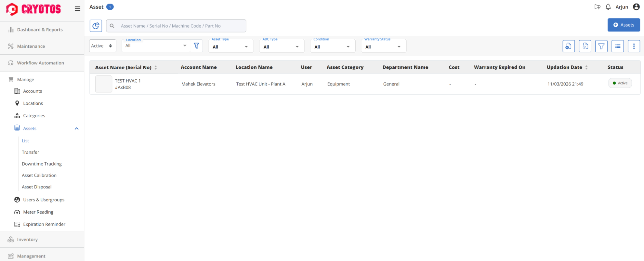Sort by Updation Date column arrows
The width and height of the screenshot is (644, 261).
click(x=586, y=67)
